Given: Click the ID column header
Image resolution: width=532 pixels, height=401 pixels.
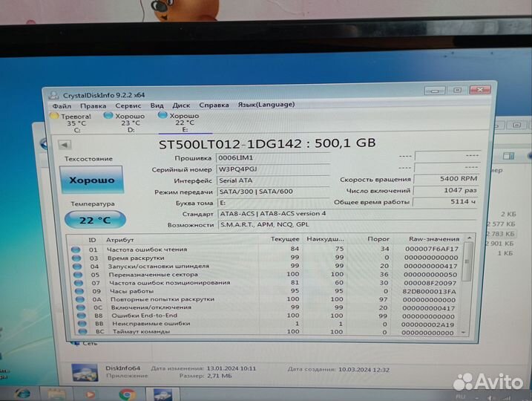Looking at the screenshot, I should pyautogui.click(x=92, y=240).
